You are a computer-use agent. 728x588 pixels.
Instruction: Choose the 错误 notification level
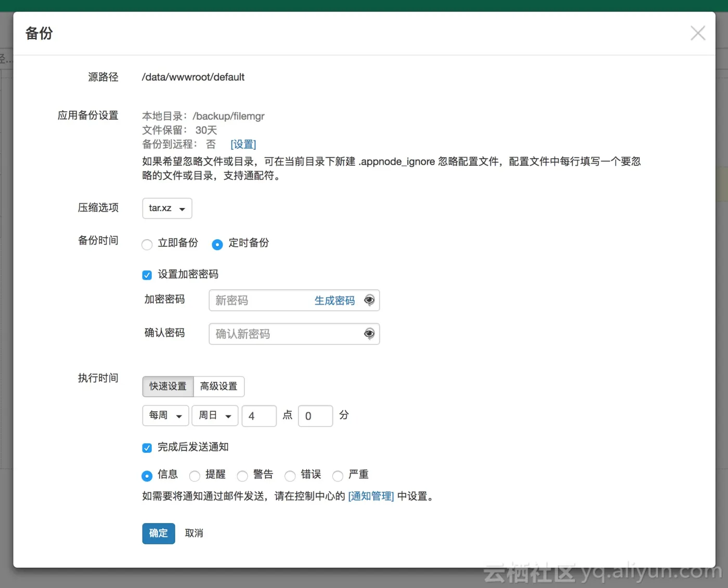coord(290,475)
